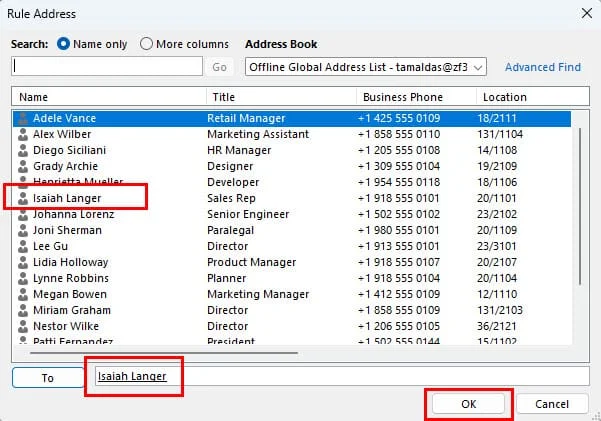
Task: Click the person icon beside Miriam Graham
Action: (23, 310)
